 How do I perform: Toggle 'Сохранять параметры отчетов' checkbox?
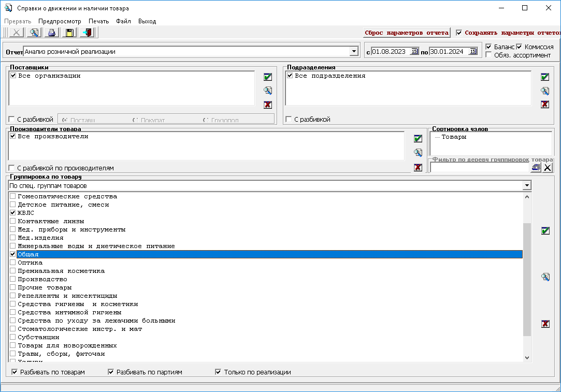coord(458,33)
